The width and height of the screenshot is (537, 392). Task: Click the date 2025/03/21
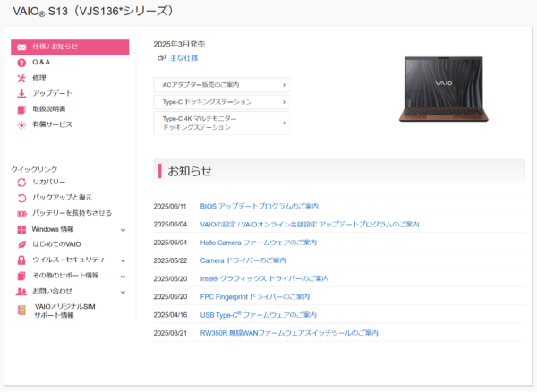pyautogui.click(x=170, y=333)
